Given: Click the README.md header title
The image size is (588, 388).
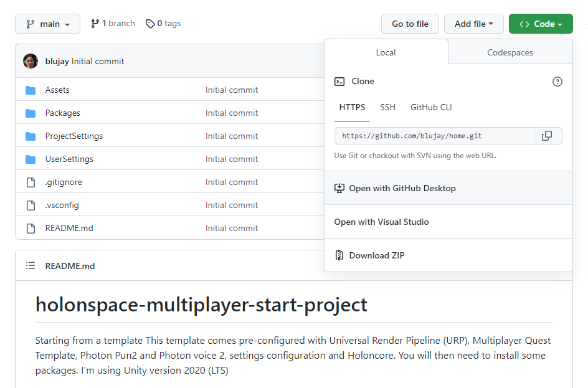Looking at the screenshot, I should click(70, 266).
